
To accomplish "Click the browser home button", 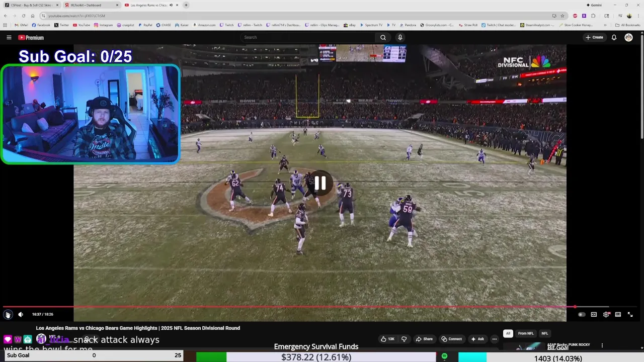I will tap(33, 16).
